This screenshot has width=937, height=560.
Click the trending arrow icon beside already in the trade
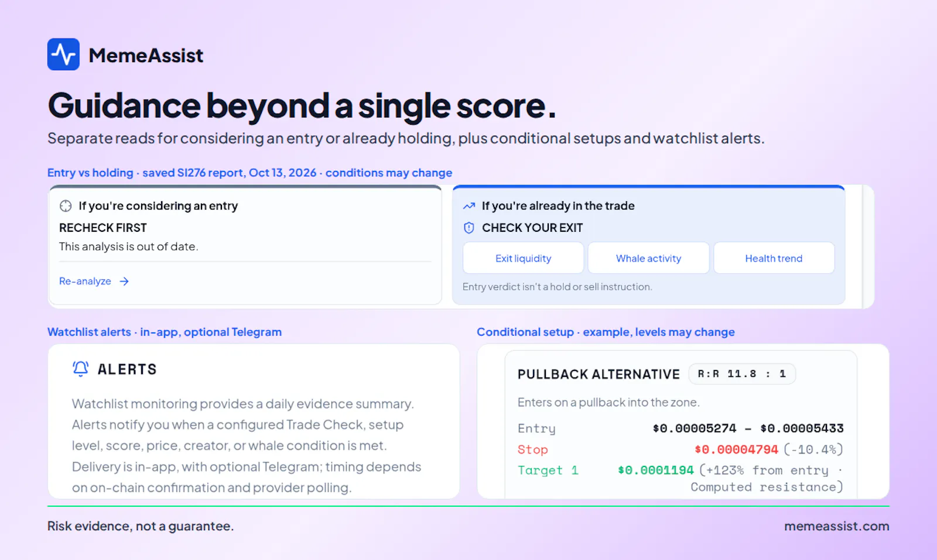coord(469,206)
